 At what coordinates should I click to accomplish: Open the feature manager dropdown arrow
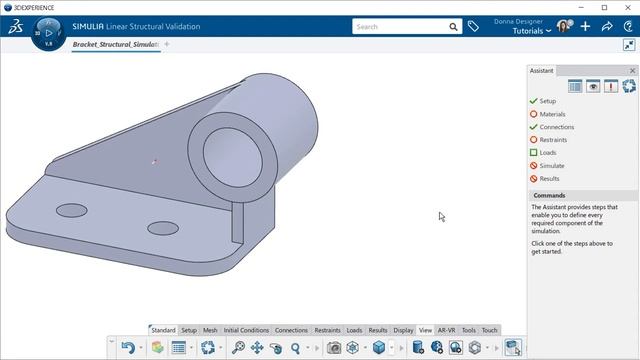coord(191,348)
